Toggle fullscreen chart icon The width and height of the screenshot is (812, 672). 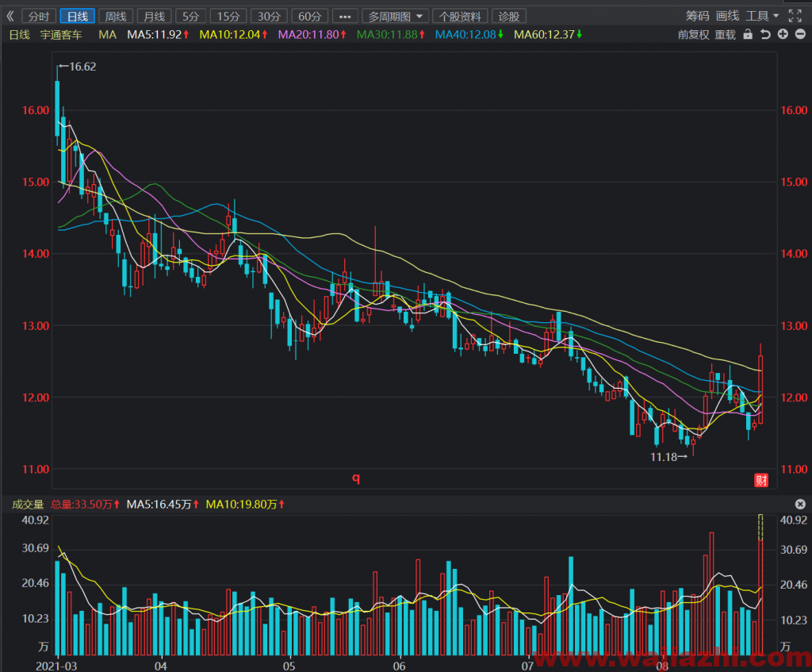795,16
